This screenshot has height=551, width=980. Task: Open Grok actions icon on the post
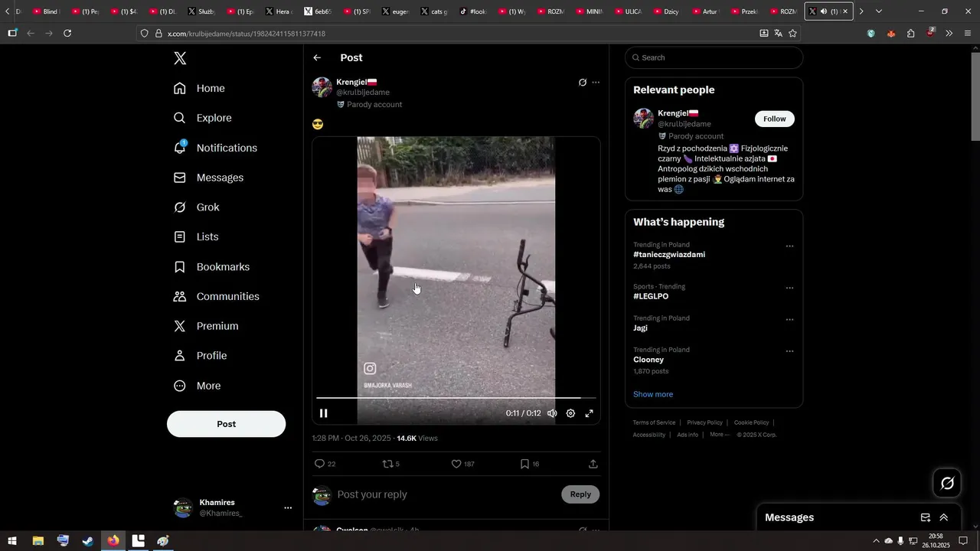(x=582, y=83)
